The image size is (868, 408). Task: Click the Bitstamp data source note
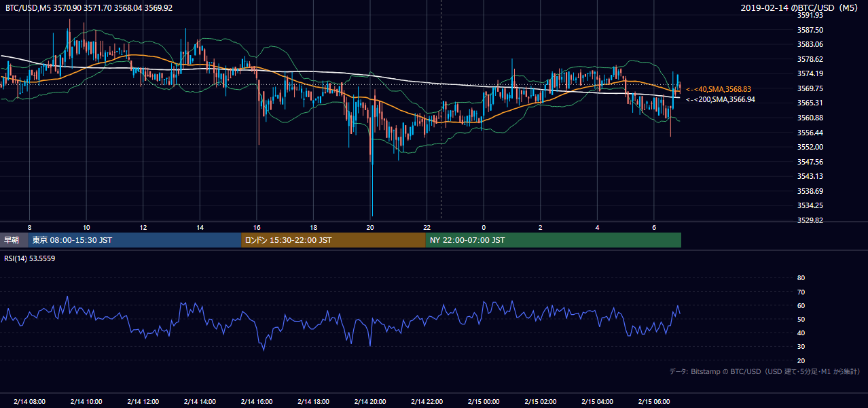point(765,371)
